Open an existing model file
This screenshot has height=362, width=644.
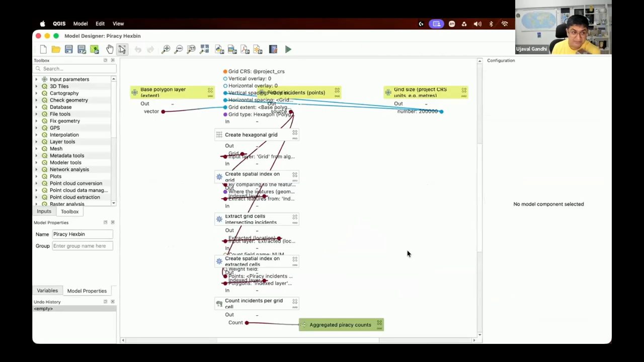[56, 49]
